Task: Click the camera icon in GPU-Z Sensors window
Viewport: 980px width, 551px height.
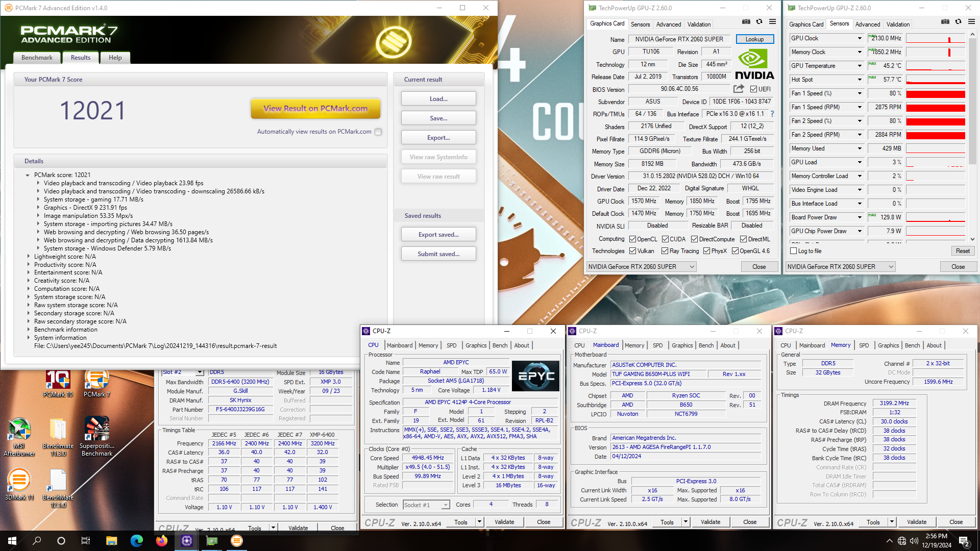Action: 945,22
